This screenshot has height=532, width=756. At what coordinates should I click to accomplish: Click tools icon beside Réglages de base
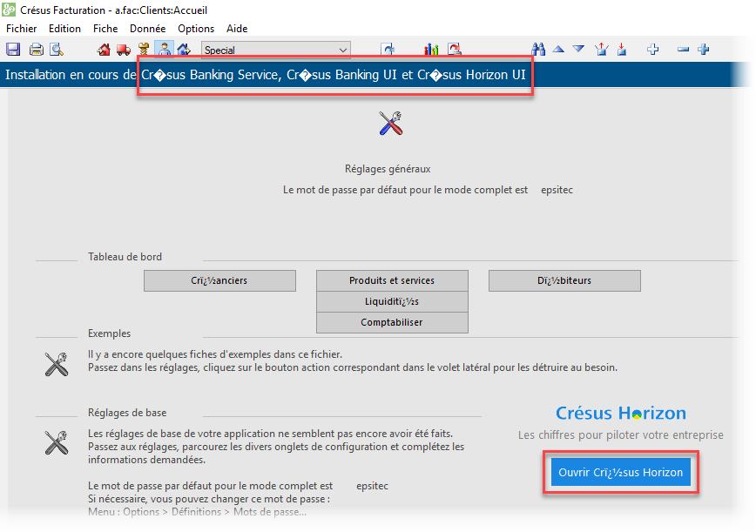click(57, 442)
